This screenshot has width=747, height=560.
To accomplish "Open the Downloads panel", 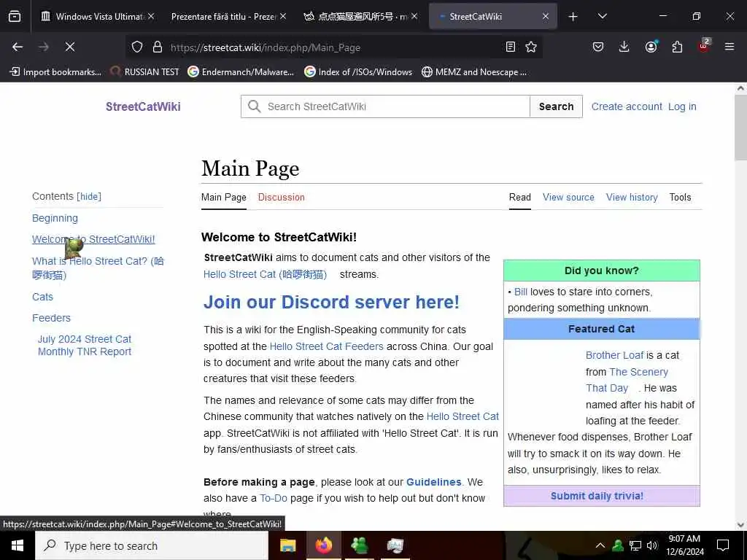I will tap(624, 47).
